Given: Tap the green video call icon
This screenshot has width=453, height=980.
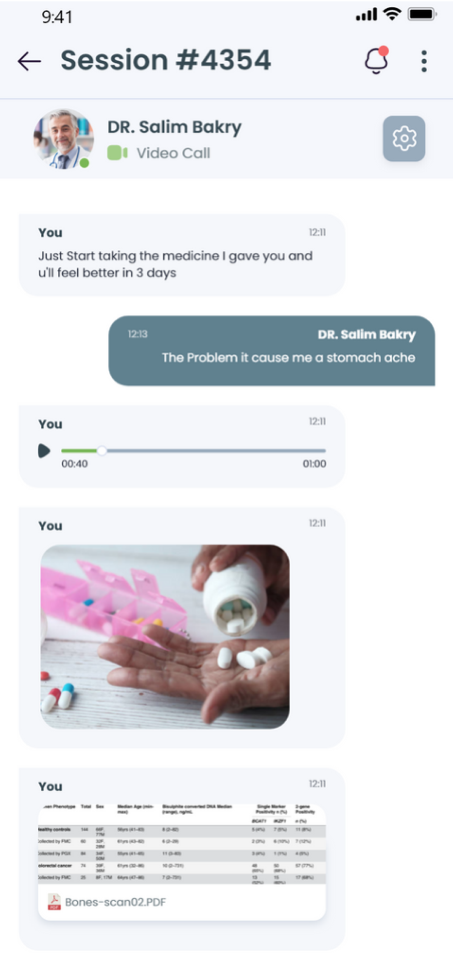Looking at the screenshot, I should coord(118,153).
